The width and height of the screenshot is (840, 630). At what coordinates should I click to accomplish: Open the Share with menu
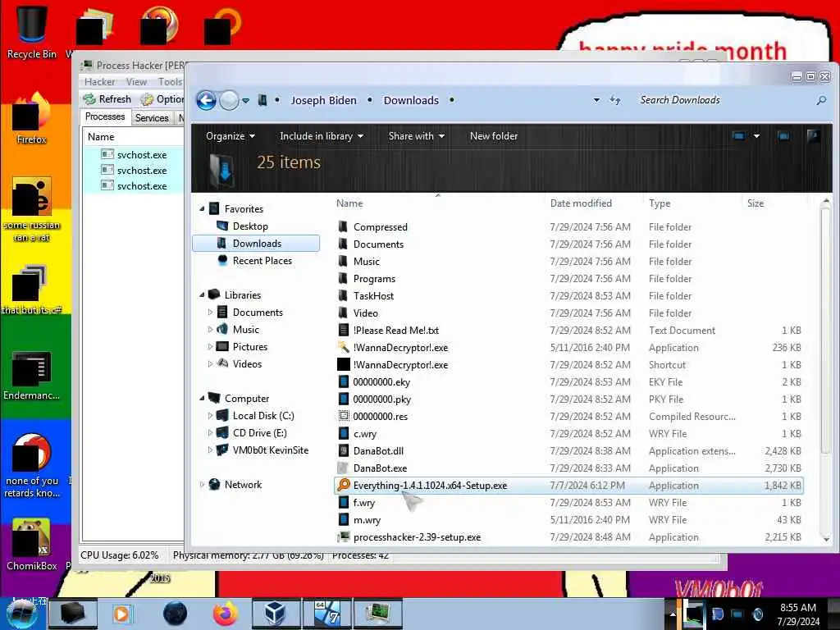click(416, 136)
